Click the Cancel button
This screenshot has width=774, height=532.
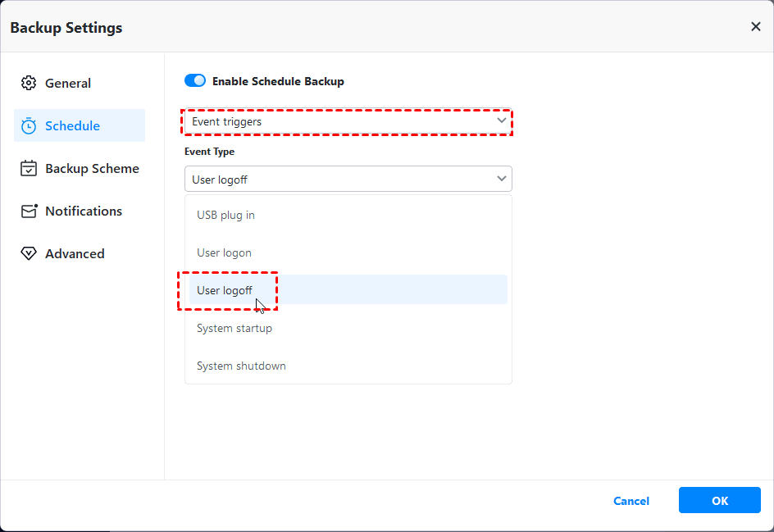(x=631, y=501)
